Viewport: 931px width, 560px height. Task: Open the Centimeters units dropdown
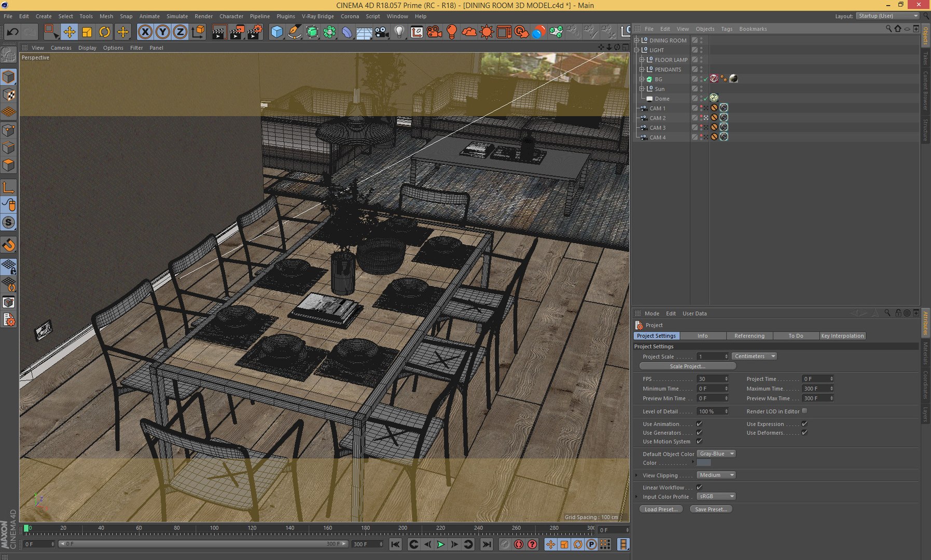754,356
